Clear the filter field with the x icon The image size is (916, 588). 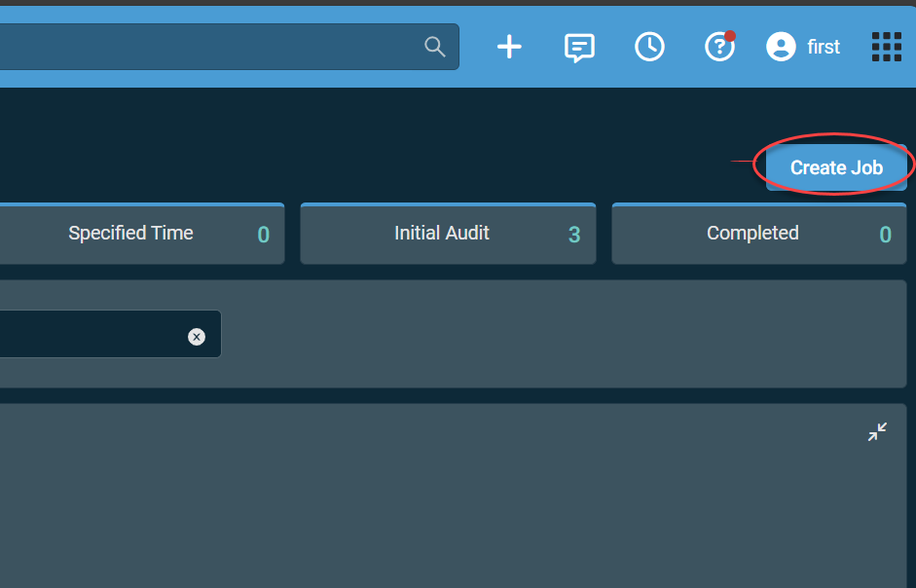pyautogui.click(x=197, y=337)
